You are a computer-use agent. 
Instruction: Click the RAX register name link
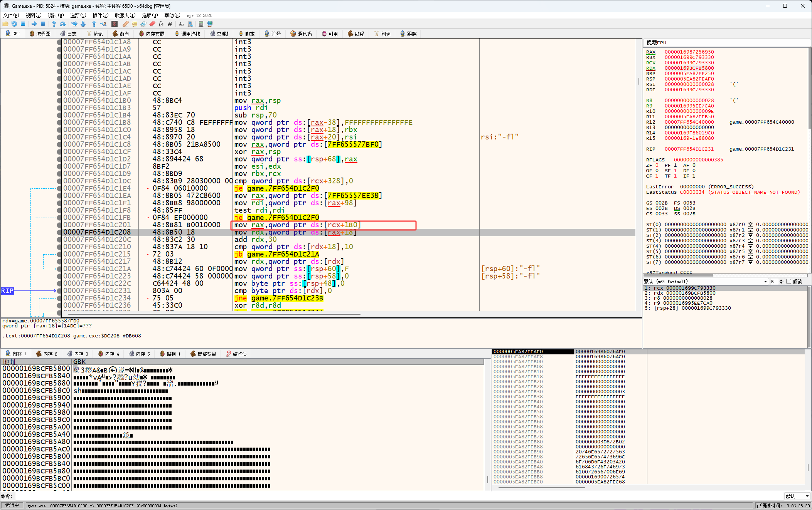[x=651, y=52]
